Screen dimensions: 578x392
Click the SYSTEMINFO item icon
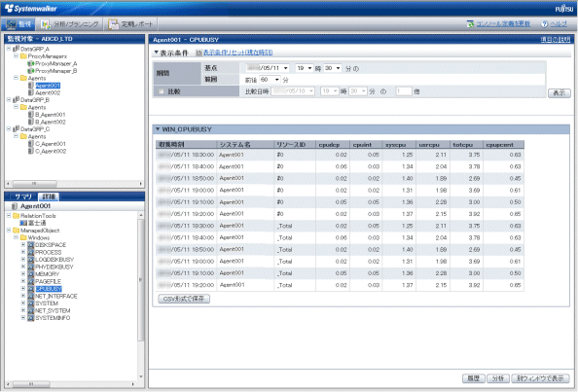click(x=31, y=317)
